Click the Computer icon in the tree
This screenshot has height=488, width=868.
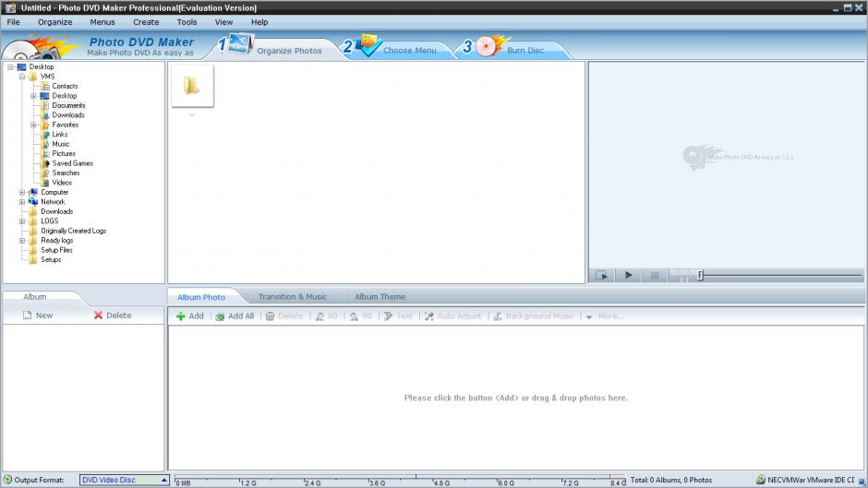[33, 193]
